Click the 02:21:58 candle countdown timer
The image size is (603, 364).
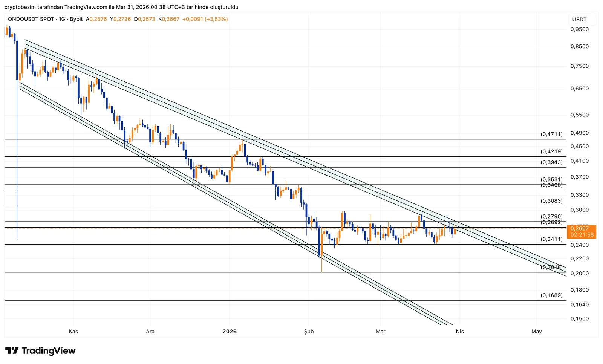click(582, 235)
